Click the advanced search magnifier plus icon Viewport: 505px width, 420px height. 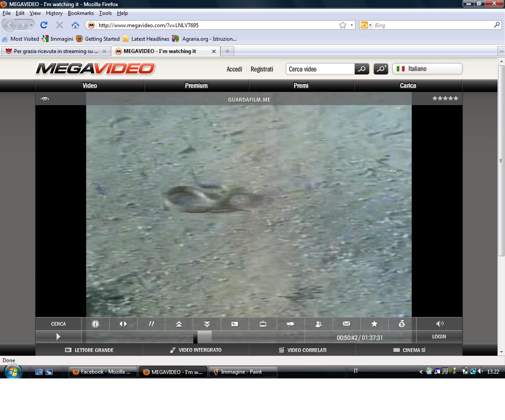point(381,69)
